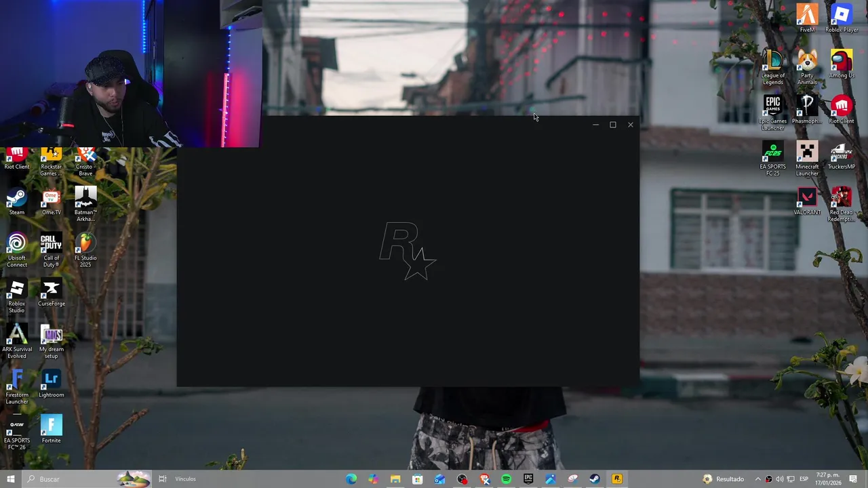
Task: Open the Lightroom desktop shortcut
Action: click(x=51, y=383)
